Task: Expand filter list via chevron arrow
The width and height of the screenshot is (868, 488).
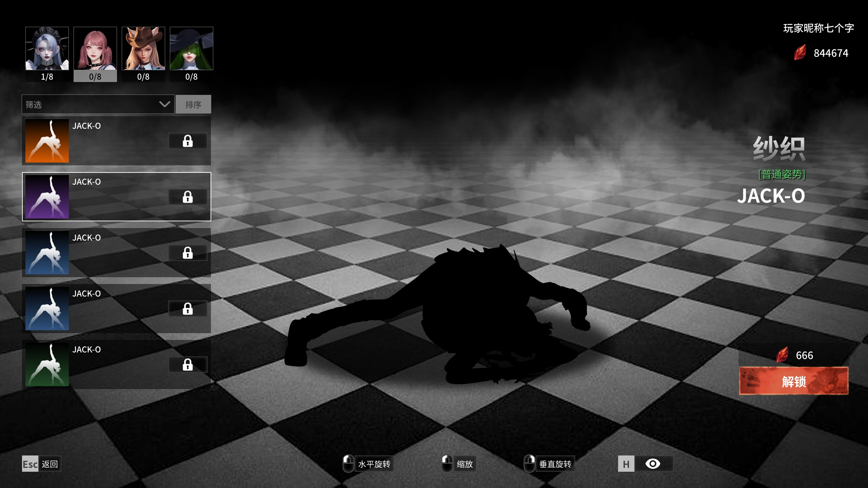Action: click(x=165, y=104)
